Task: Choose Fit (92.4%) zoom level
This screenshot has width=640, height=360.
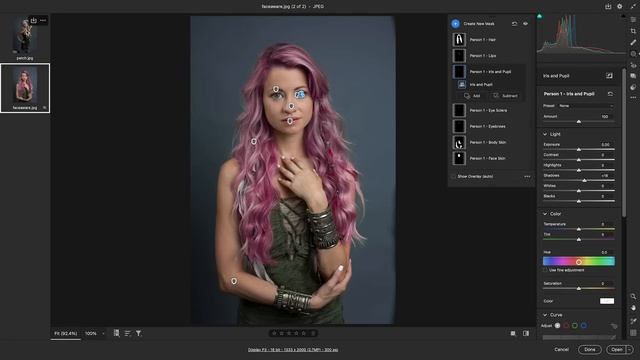Action: [x=65, y=333]
